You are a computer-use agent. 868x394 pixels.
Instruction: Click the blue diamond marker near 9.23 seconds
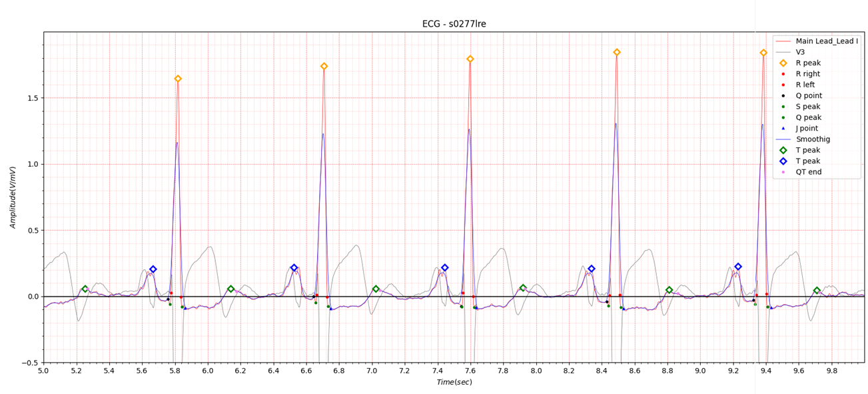(738, 267)
